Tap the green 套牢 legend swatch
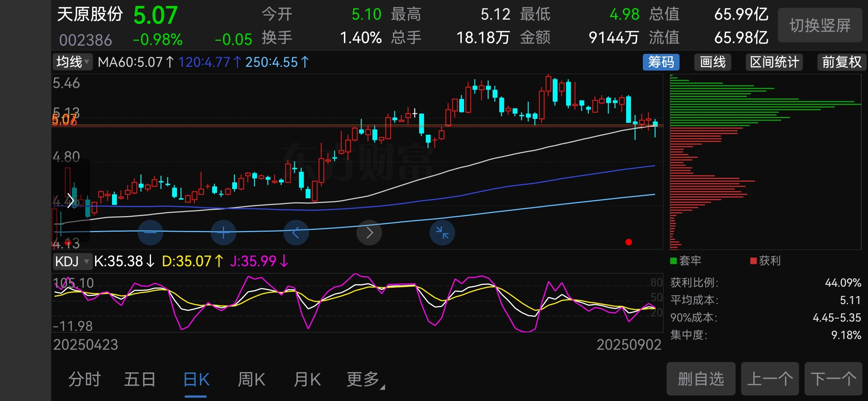 tap(674, 261)
